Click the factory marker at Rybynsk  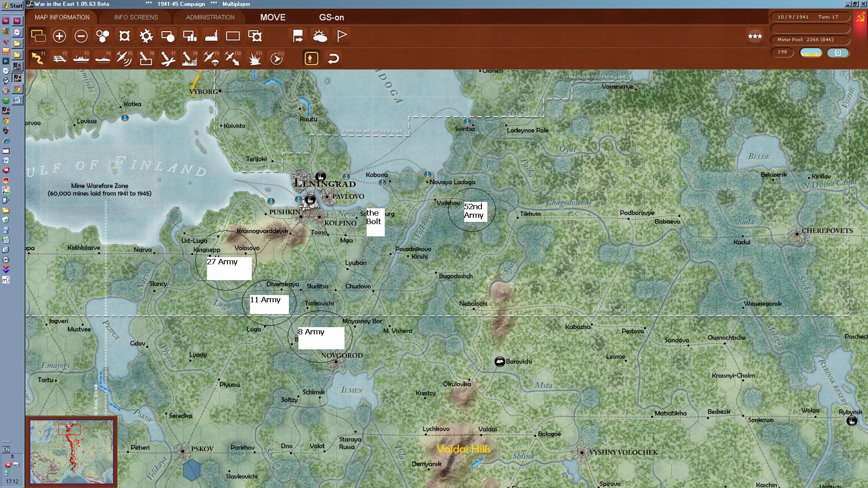[852, 421]
